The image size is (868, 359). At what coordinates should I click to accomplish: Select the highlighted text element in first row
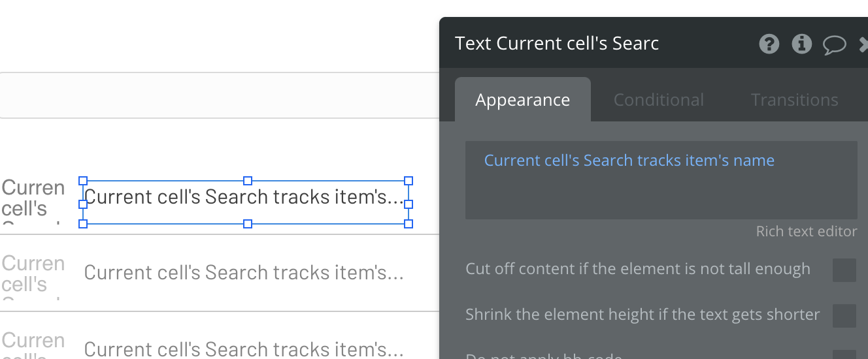tap(245, 198)
